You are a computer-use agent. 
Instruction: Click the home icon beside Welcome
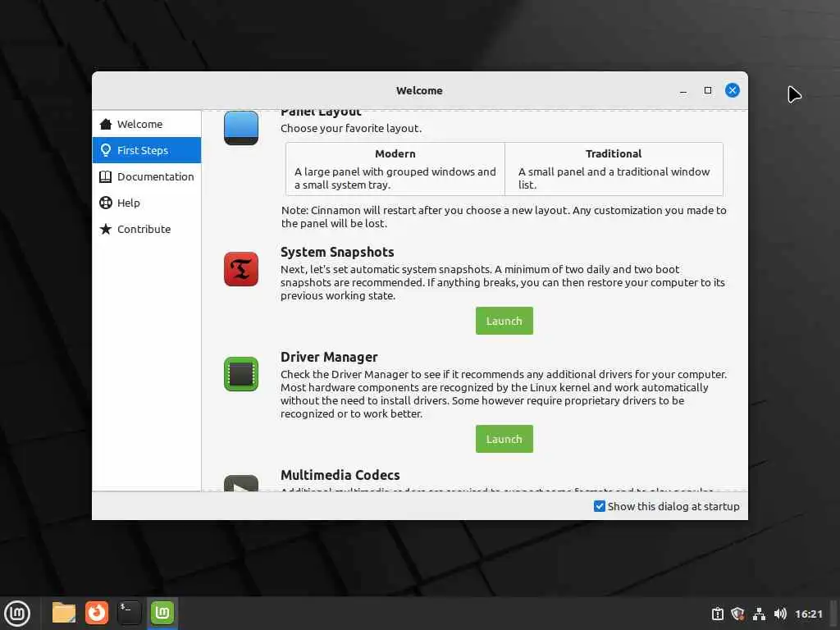click(x=106, y=124)
